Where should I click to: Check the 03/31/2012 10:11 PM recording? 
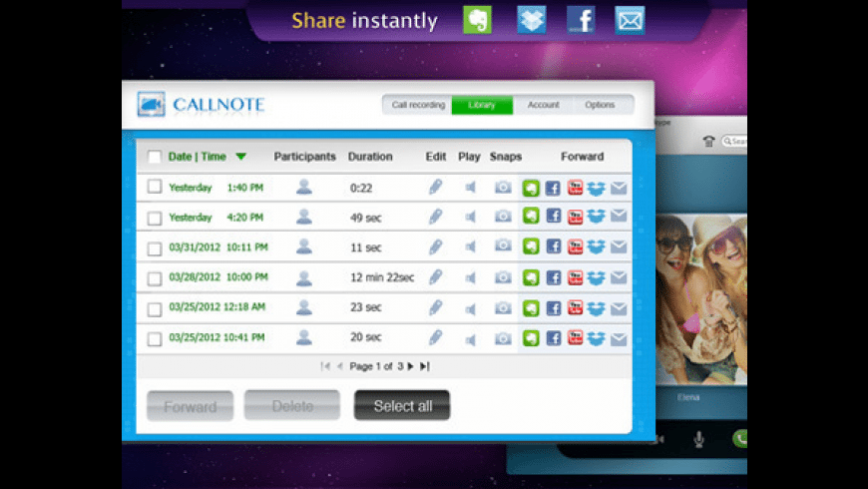coord(155,248)
